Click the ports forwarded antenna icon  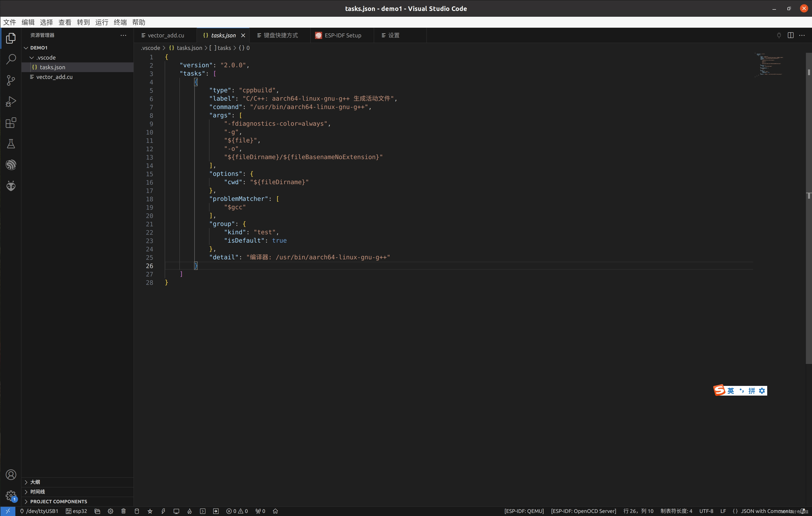tap(260, 511)
